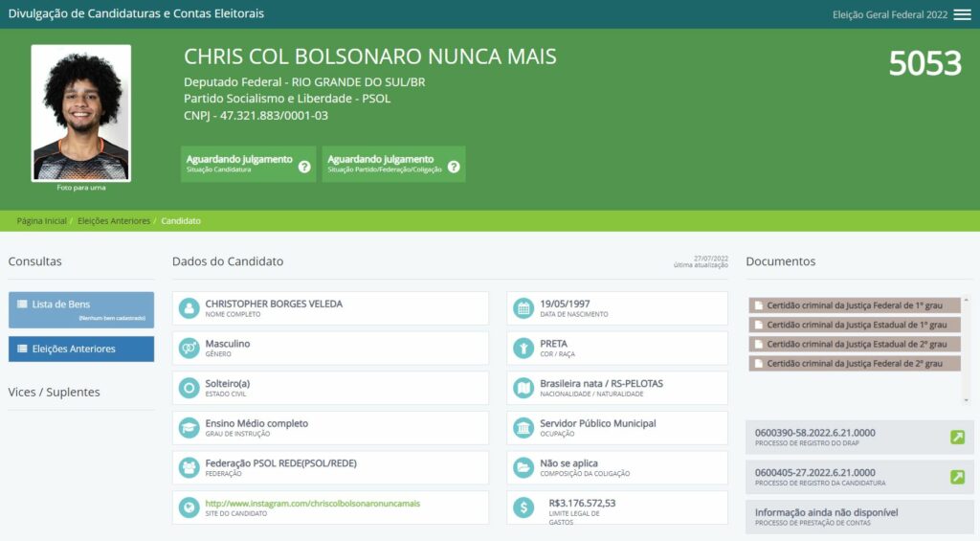Open Eleições Anteriores sidebar button
Viewport: 980px width, 541px height.
(x=81, y=349)
